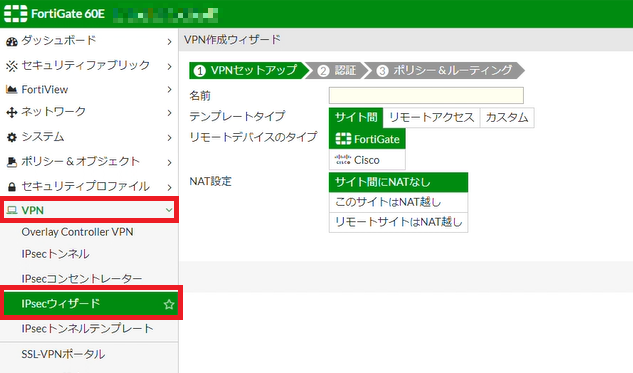Screen dimensions: 633x373
Task: Click the Dashboard gauge icon
Action: tap(12, 41)
